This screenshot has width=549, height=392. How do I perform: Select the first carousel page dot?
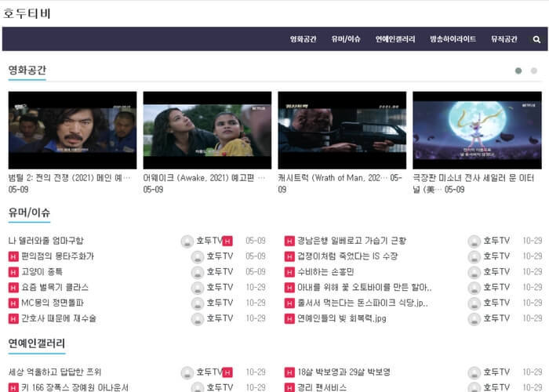coord(518,71)
